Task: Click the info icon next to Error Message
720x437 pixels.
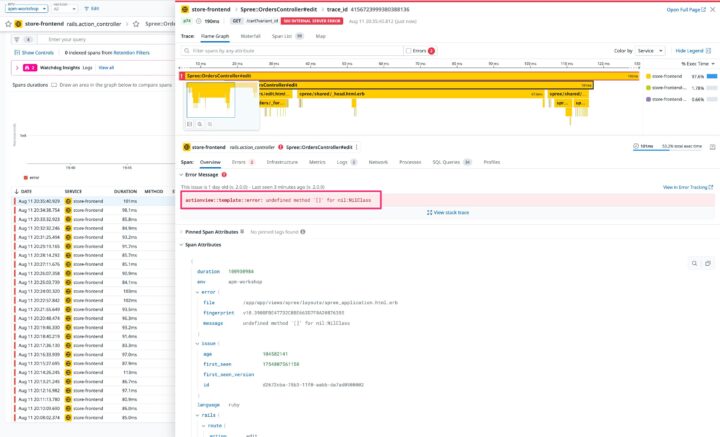Action: click(224, 175)
